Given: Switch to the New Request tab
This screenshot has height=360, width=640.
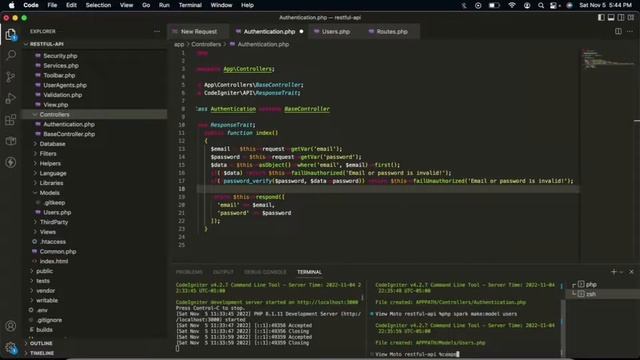Looking at the screenshot, I should click(198, 31).
